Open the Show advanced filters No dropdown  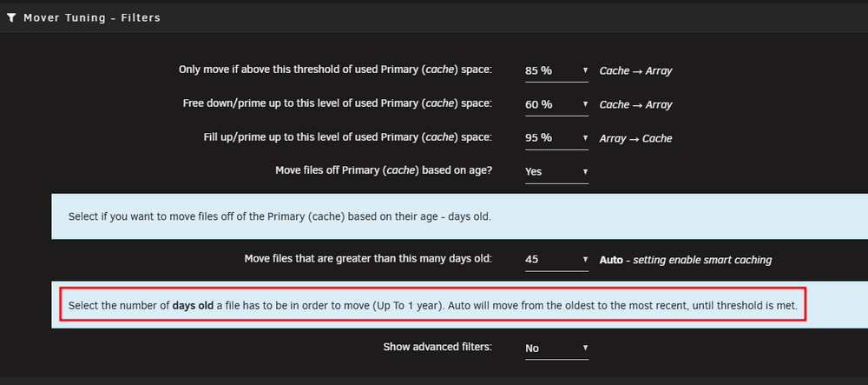tap(556, 348)
